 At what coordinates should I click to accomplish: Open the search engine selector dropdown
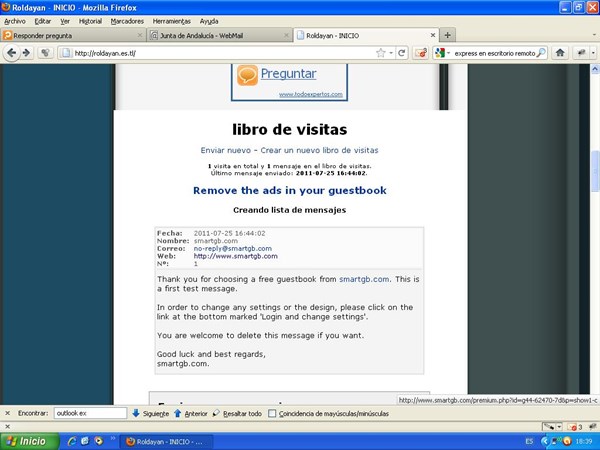point(448,53)
